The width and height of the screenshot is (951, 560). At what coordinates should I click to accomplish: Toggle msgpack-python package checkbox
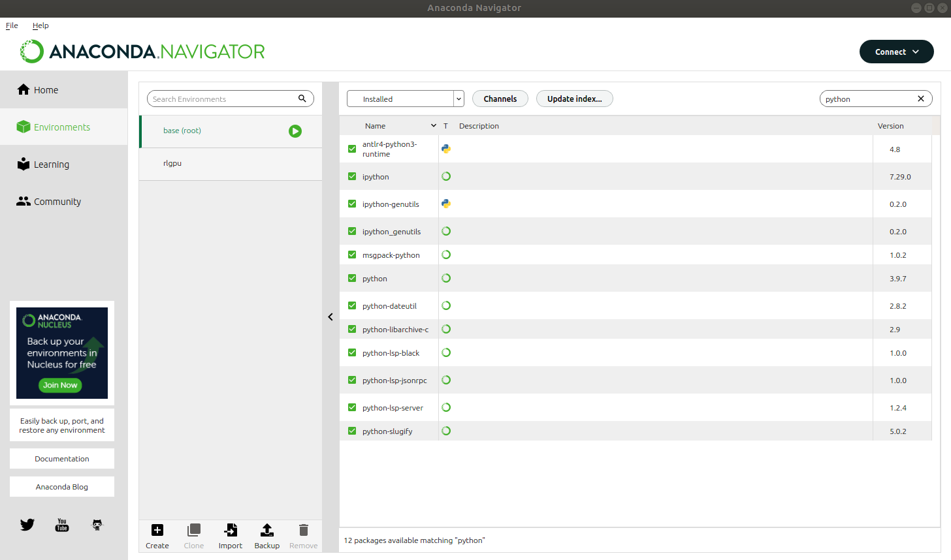click(352, 255)
